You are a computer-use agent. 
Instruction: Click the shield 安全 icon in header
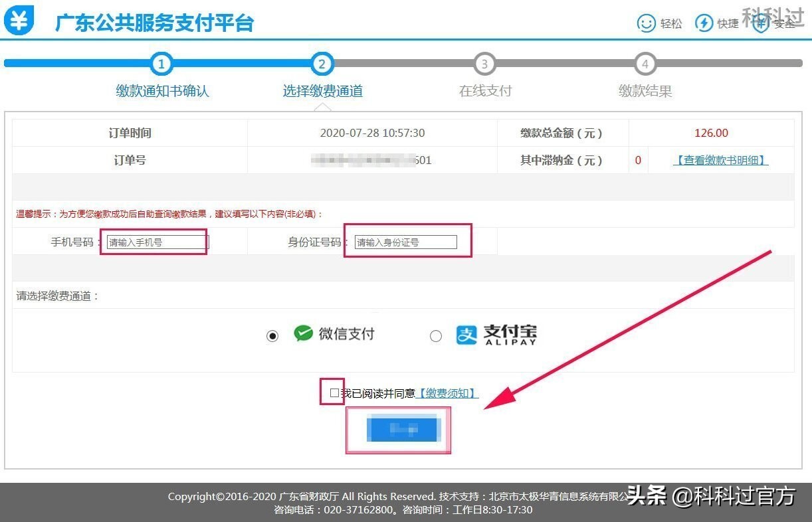coord(760,23)
